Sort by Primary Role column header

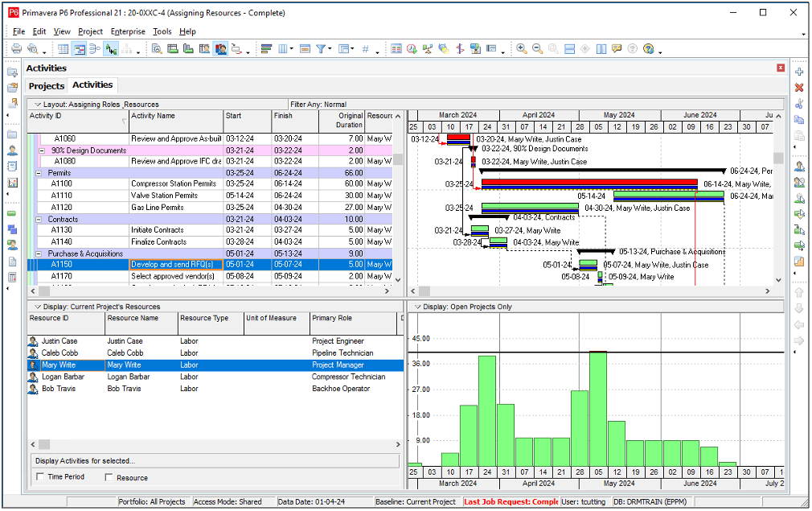click(x=354, y=324)
